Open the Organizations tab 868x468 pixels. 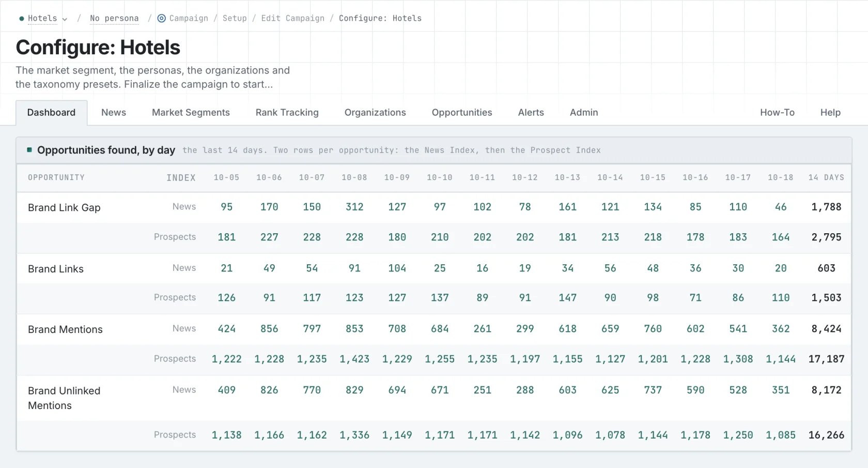pyautogui.click(x=375, y=113)
